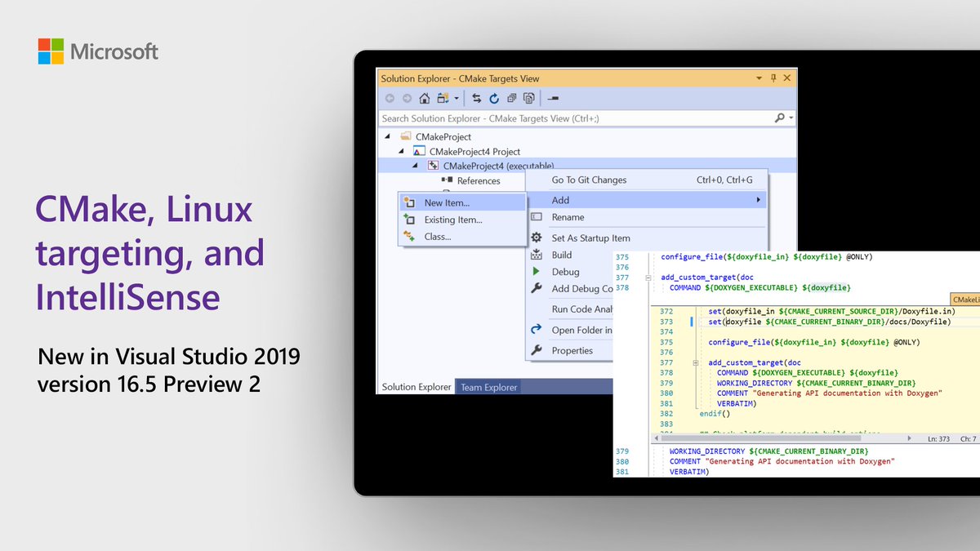Toggle the pin on the Solution Explorer panel
The height and width of the screenshot is (551, 980).
coord(773,76)
